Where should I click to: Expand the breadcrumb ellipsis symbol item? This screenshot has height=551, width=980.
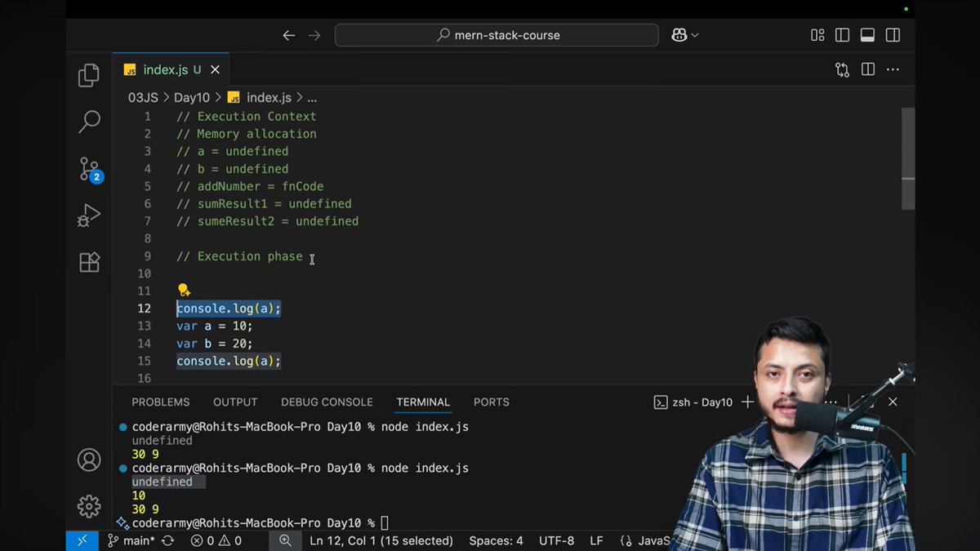[x=312, y=97]
